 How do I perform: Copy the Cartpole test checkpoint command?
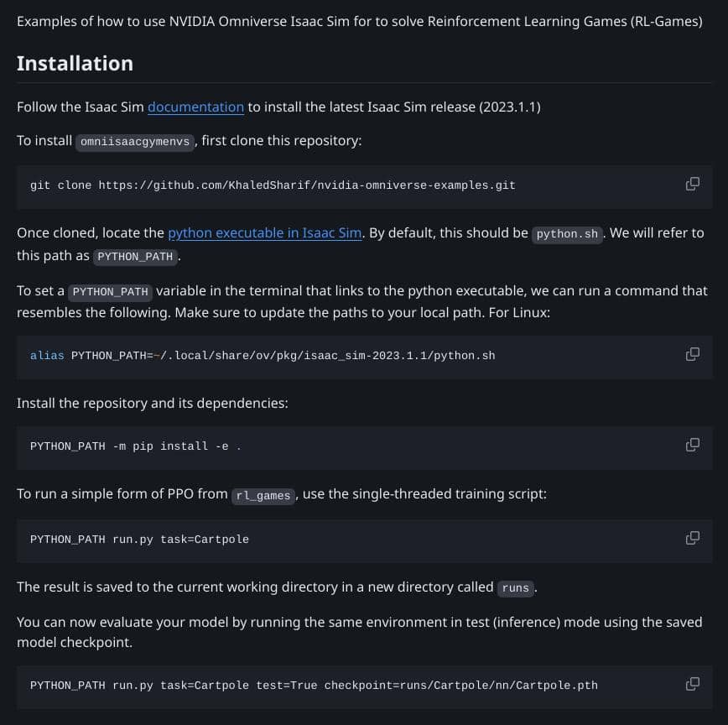[x=693, y=684]
